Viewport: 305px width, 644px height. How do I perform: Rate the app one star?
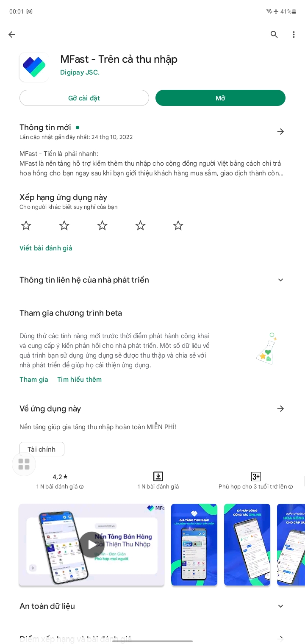pyautogui.click(x=26, y=225)
